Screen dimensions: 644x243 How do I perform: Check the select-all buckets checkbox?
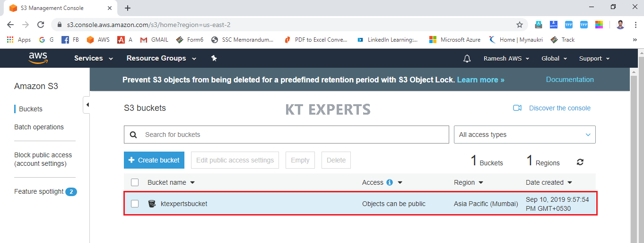click(x=135, y=182)
